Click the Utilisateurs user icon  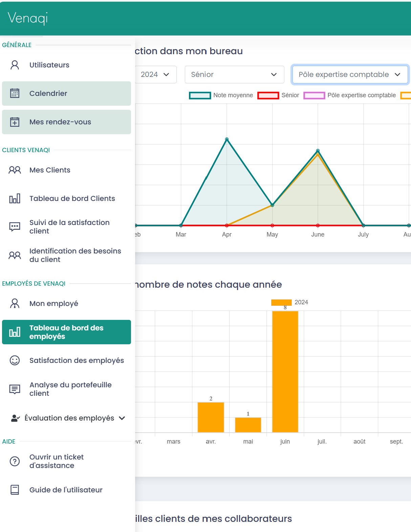click(15, 65)
